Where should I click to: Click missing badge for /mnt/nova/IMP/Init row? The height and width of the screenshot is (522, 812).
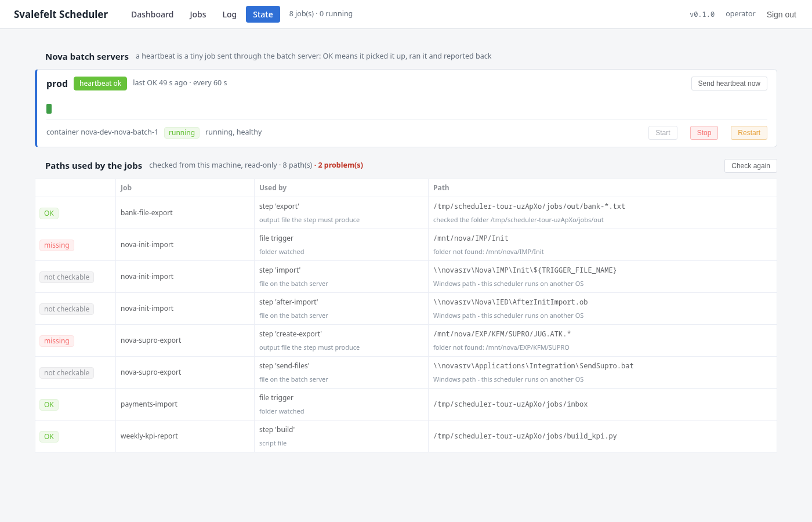point(57,245)
